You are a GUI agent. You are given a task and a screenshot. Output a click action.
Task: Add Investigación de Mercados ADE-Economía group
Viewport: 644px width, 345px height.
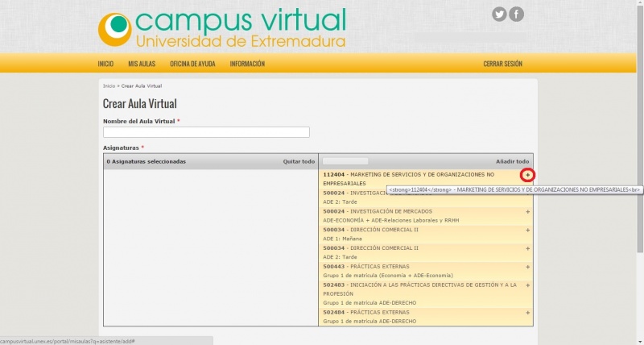pyautogui.click(x=528, y=211)
